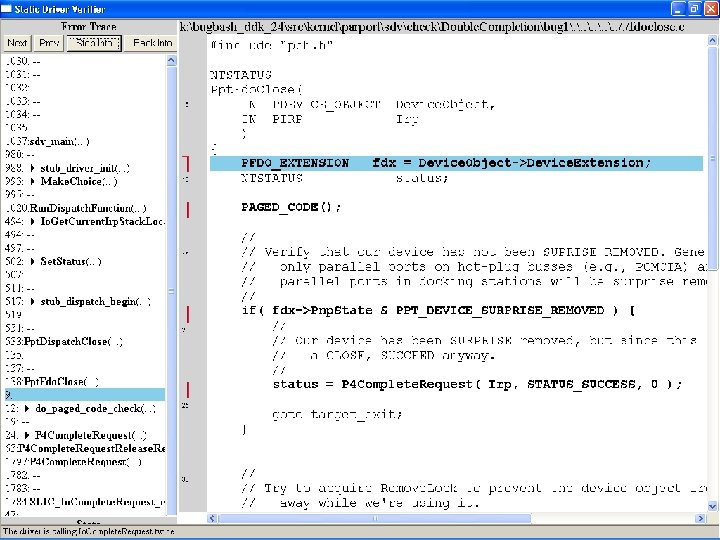Select trace row 1782: --
Image resolution: width=720 pixels, height=540 pixels.
(22, 475)
